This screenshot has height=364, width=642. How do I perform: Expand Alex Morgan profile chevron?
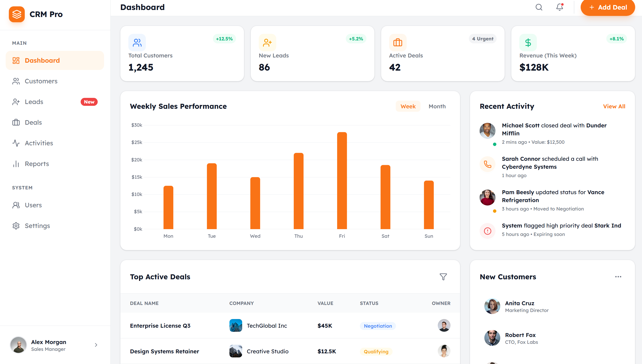point(96,345)
